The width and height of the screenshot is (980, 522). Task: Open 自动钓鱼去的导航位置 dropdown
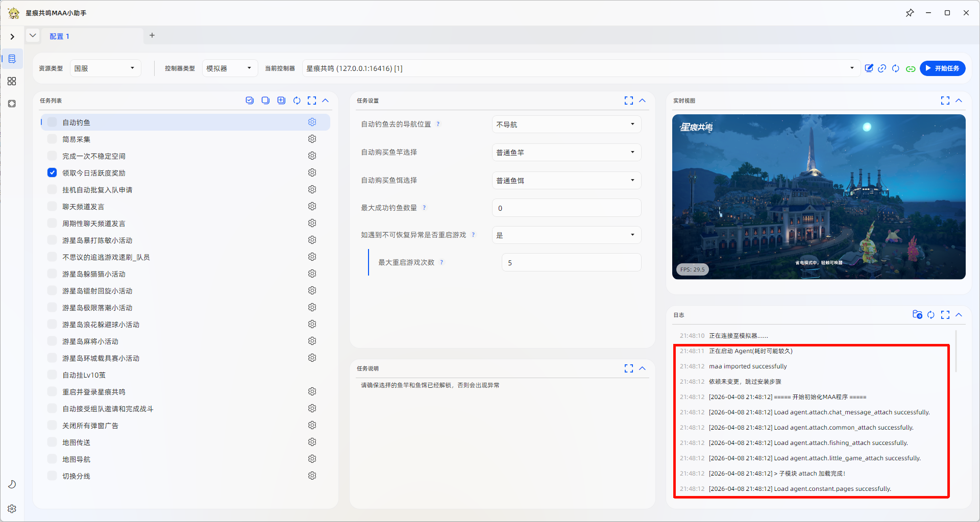pos(567,125)
